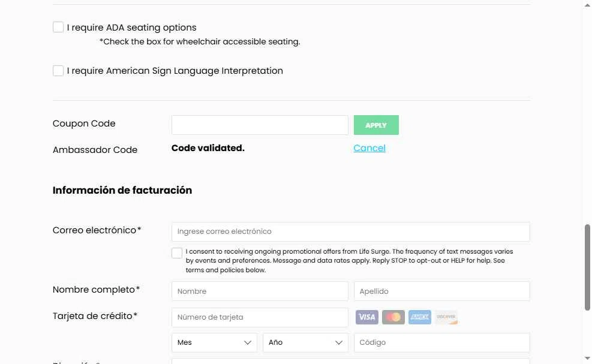Viewport: 592px width, 364px height.
Task: Click the 'Correo electrónico*' label
Action: point(97,230)
